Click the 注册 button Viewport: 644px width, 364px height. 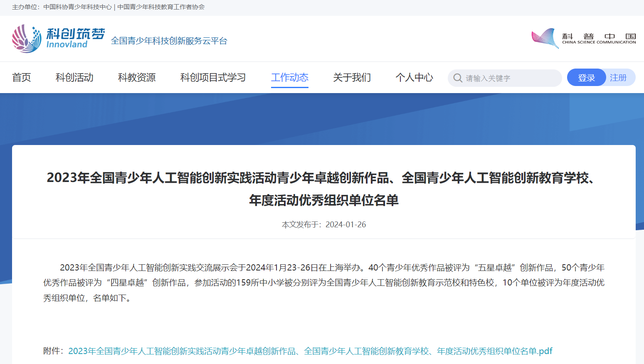(618, 78)
